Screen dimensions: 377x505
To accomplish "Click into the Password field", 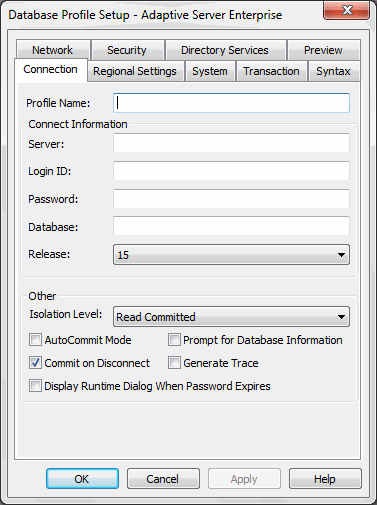I will click(231, 199).
